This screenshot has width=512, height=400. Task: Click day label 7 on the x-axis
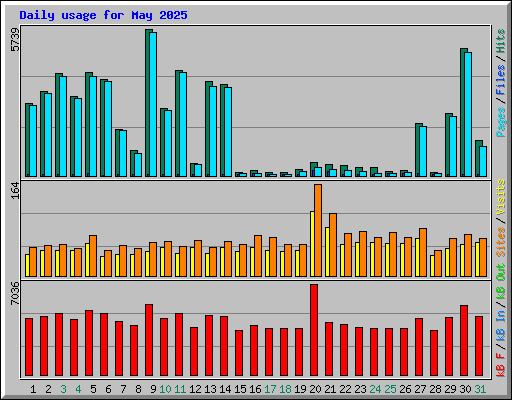tap(123, 389)
